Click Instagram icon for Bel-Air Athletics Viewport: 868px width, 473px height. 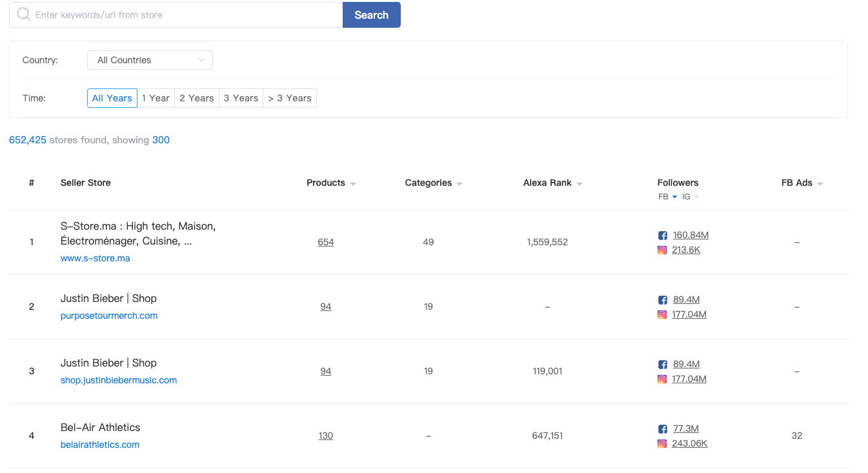662,444
